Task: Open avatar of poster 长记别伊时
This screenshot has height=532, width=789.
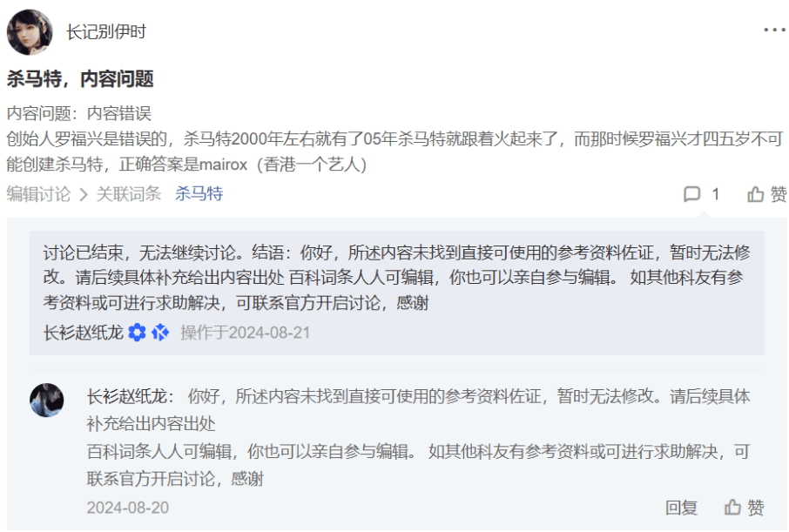Action: (30, 32)
